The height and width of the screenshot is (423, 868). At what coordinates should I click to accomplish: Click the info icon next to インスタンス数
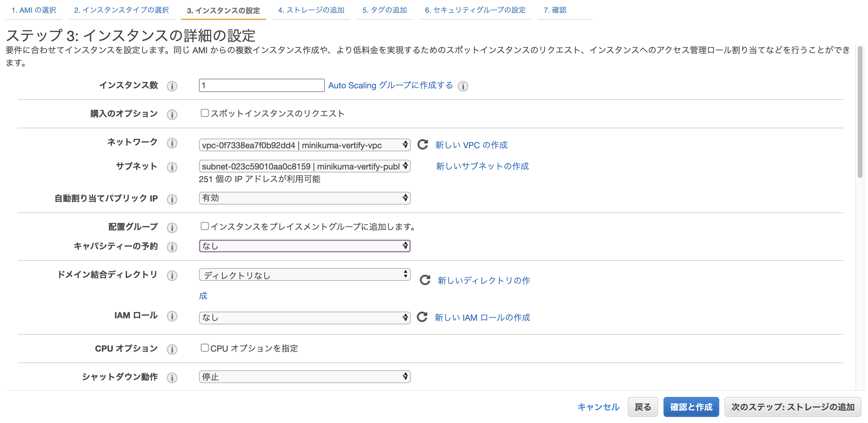pyautogui.click(x=172, y=87)
